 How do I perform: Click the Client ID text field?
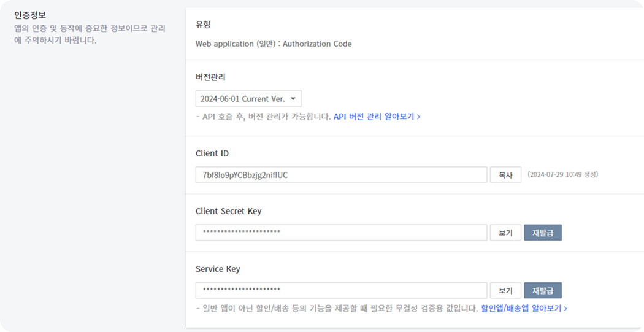coord(341,175)
